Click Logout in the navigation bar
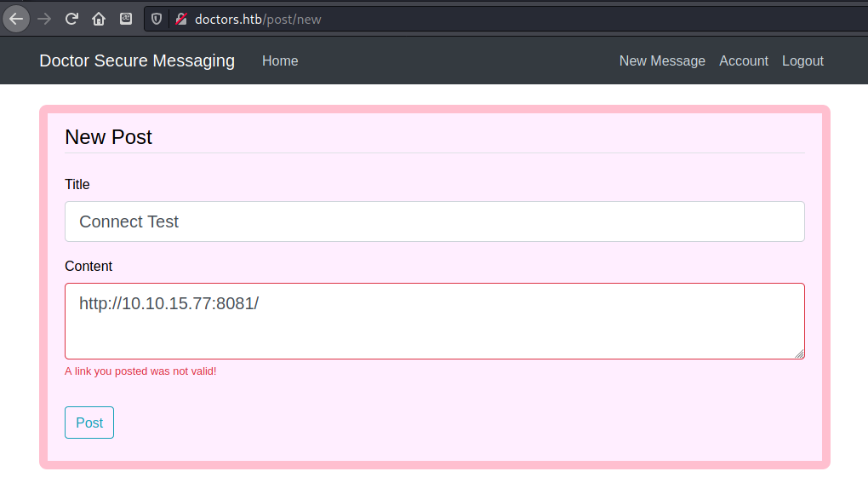 point(802,60)
